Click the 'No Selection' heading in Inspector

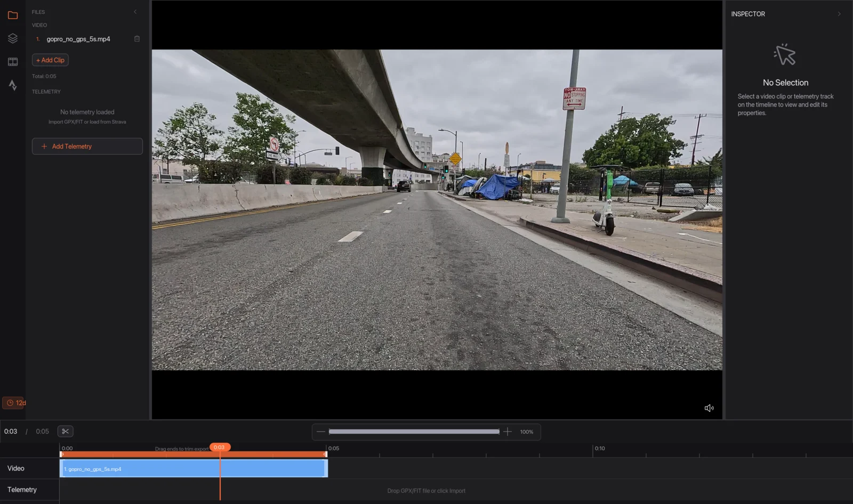pos(785,83)
